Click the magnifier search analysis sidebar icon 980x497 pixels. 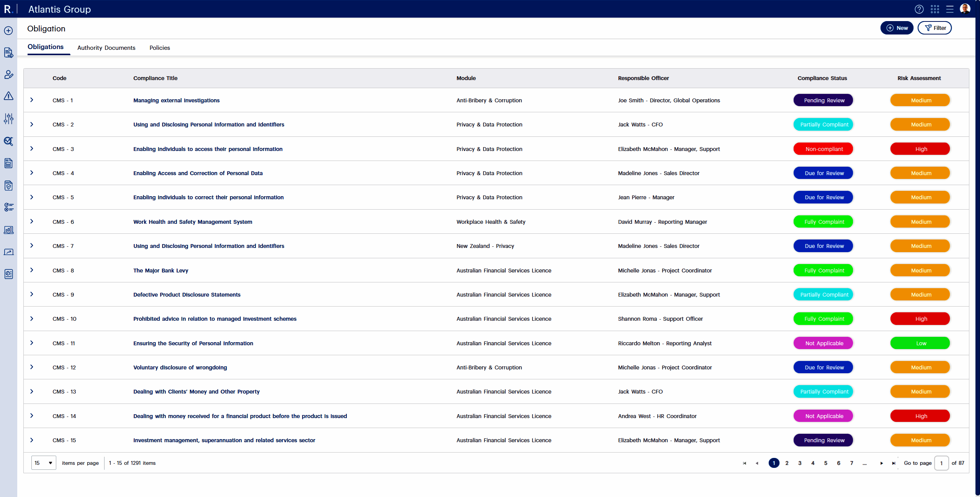tap(8, 141)
